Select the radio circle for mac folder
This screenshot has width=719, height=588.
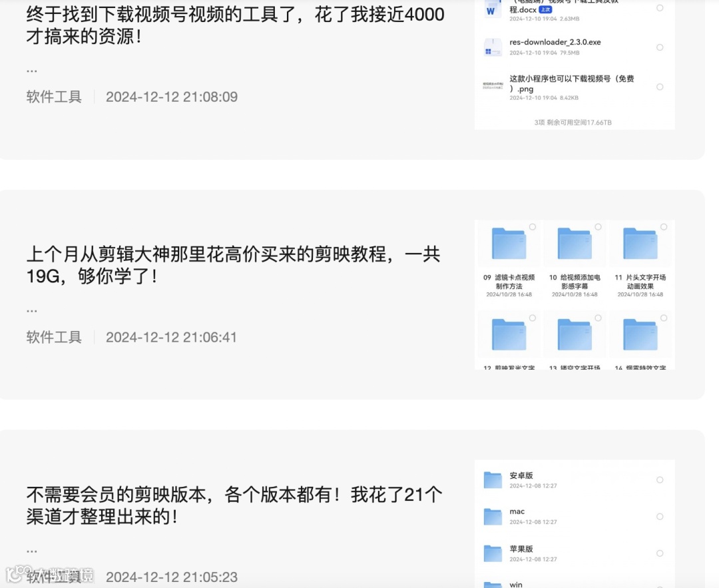(x=660, y=517)
